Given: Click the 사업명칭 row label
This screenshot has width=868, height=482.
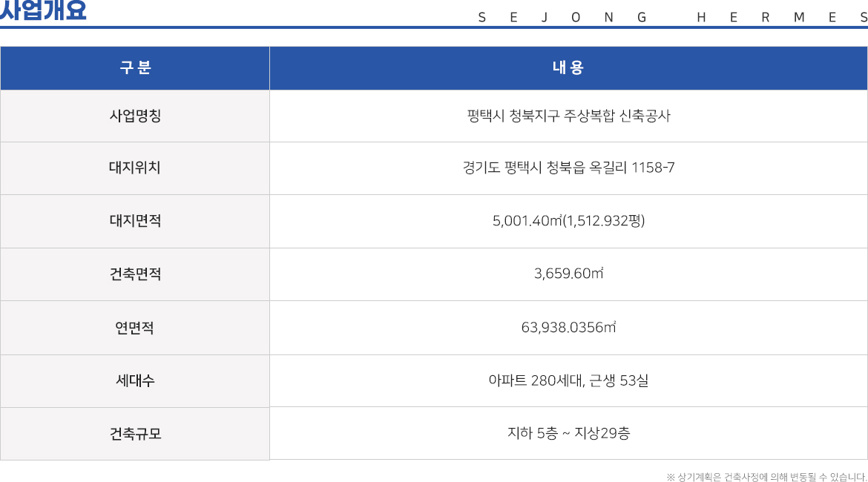Looking at the screenshot, I should click(x=135, y=116).
